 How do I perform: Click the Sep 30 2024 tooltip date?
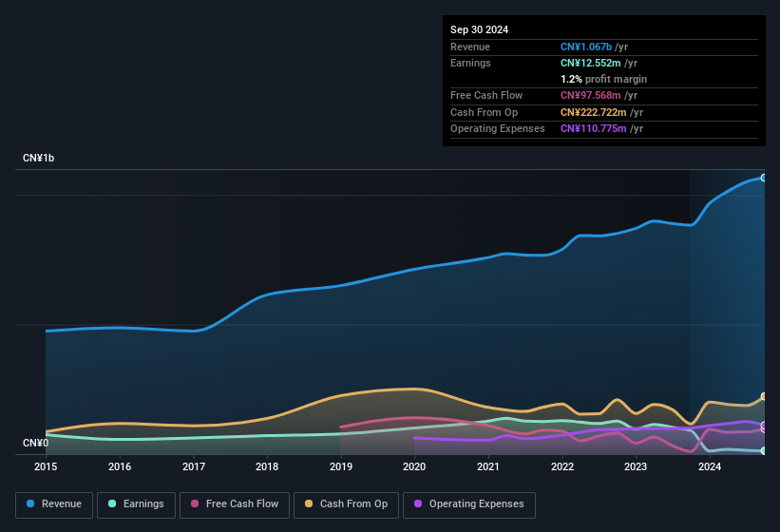479,29
